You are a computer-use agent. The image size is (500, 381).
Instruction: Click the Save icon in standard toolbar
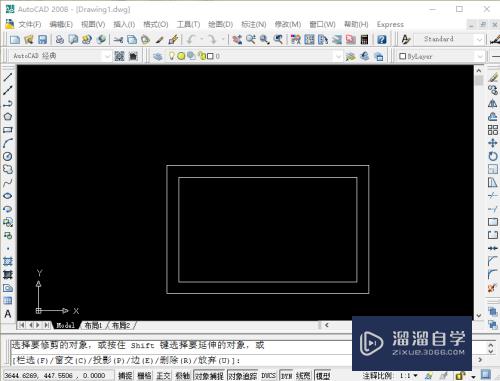(x=42, y=40)
